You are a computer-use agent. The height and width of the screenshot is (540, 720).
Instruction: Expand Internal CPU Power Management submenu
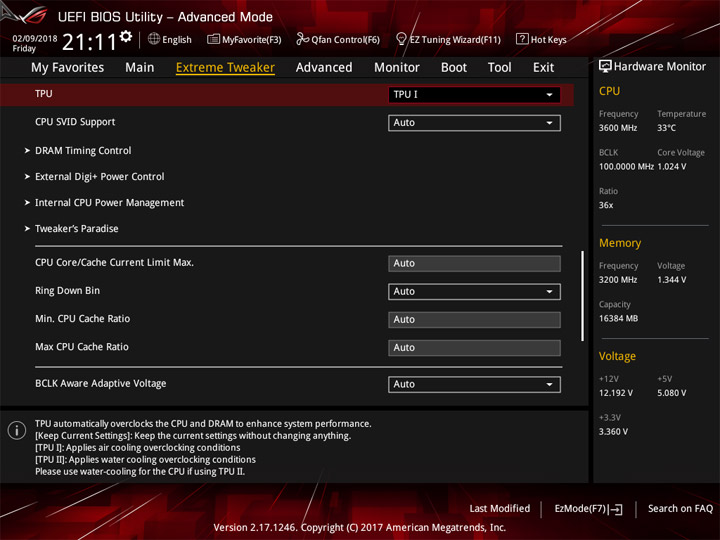tap(104, 202)
